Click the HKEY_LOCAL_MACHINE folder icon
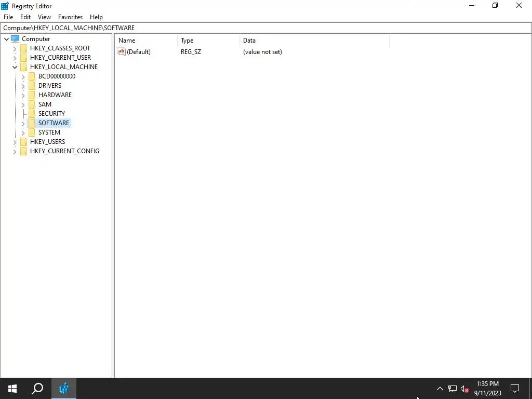 point(23,67)
